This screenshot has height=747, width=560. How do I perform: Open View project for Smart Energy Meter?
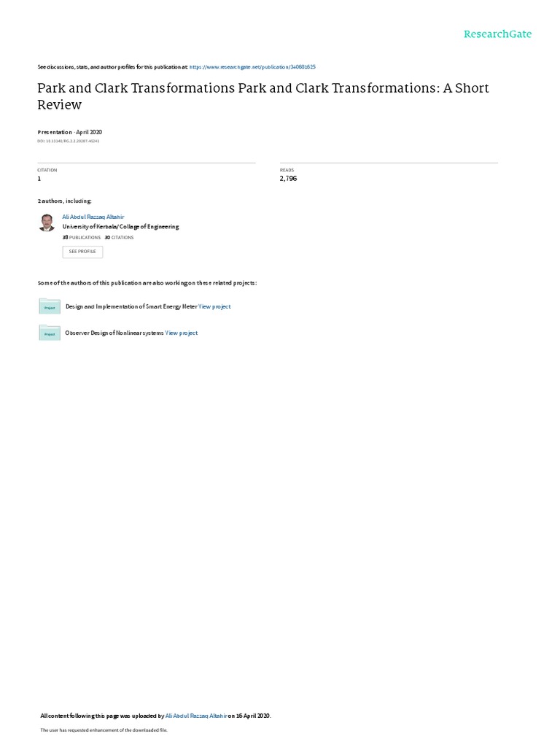(214, 306)
